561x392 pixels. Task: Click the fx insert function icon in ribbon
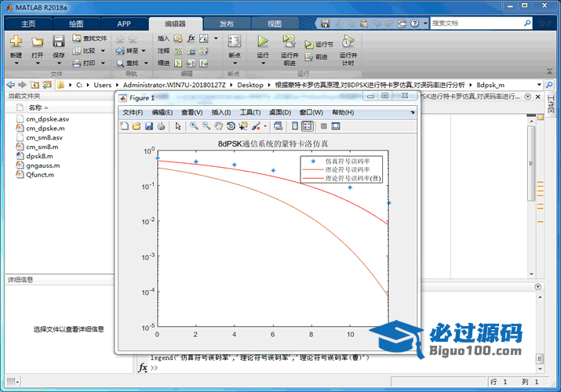(191, 38)
